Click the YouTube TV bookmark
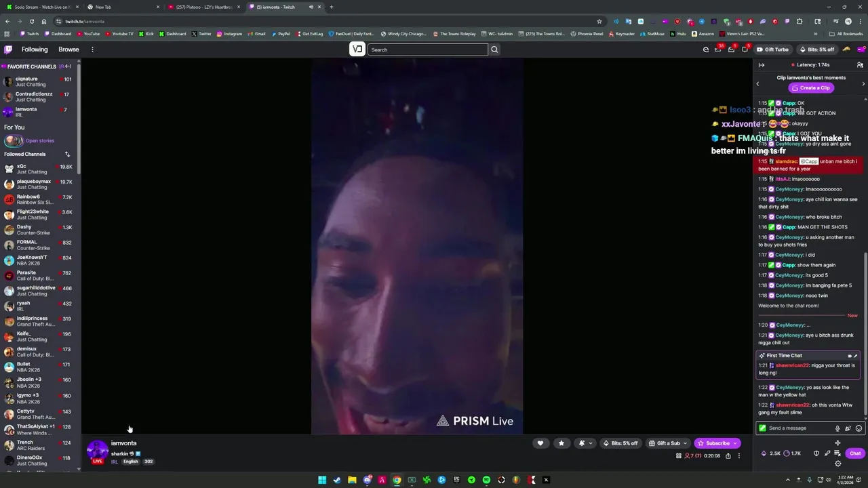This screenshot has width=868, height=488. pyautogui.click(x=119, y=34)
